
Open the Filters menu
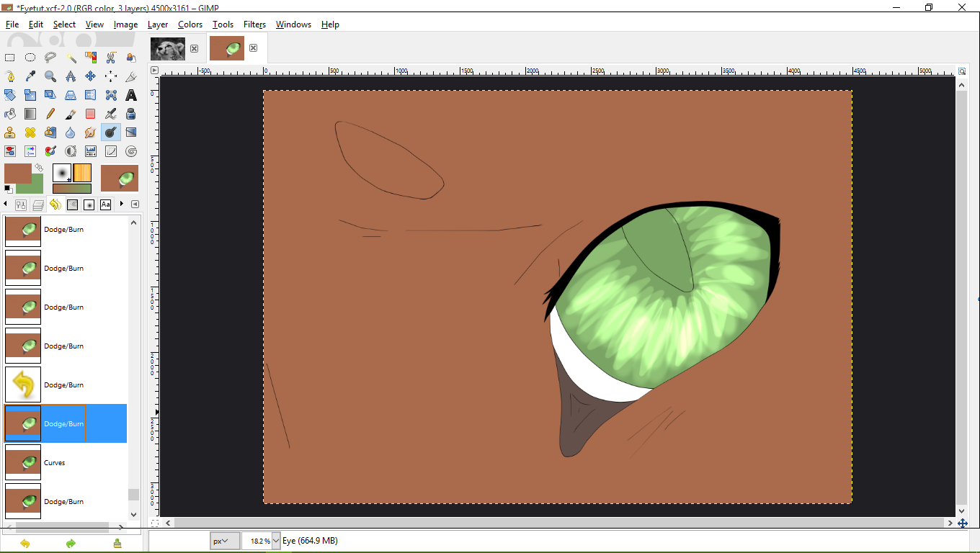tap(254, 24)
